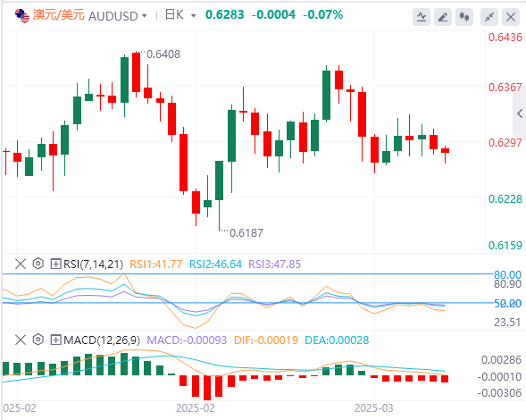Click the RSI3:47.85 value
This screenshot has width=526, height=420.
click(274, 265)
